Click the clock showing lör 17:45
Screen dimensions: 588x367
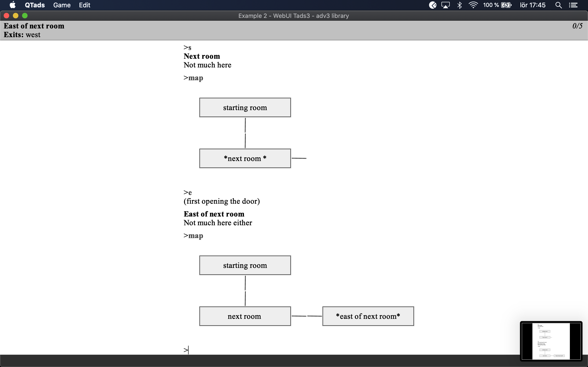533,5
